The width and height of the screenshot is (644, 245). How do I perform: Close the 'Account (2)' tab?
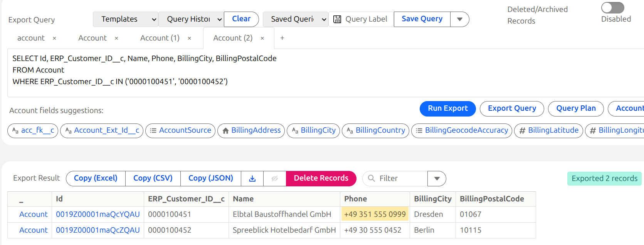(262, 38)
